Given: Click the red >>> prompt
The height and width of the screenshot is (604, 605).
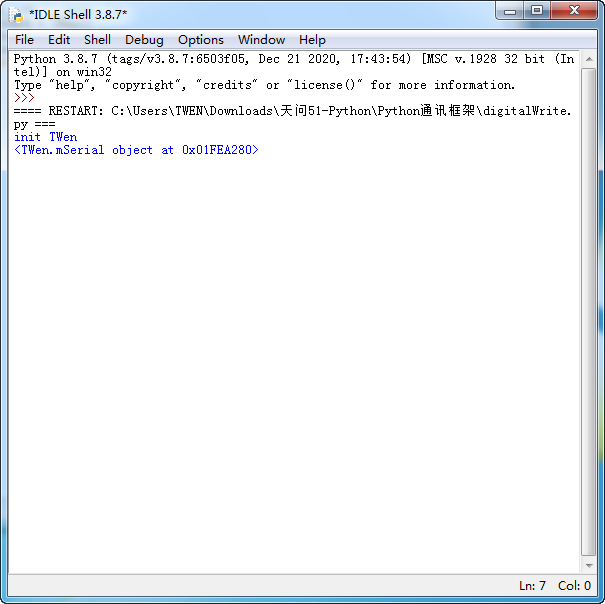Looking at the screenshot, I should 24,98.
